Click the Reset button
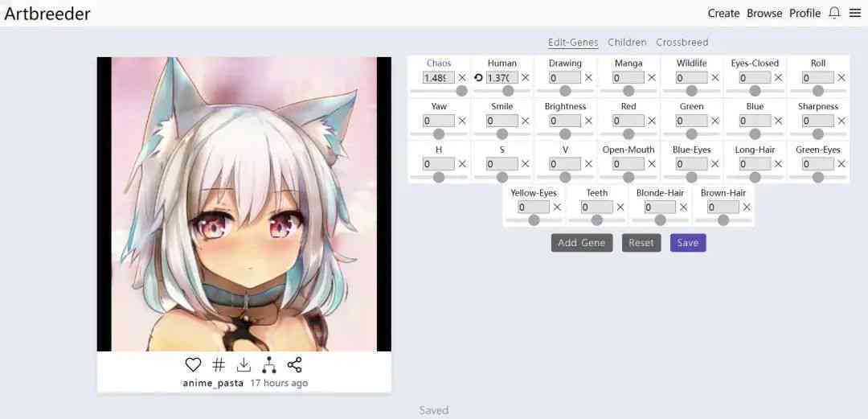The image size is (868, 419). (x=641, y=243)
